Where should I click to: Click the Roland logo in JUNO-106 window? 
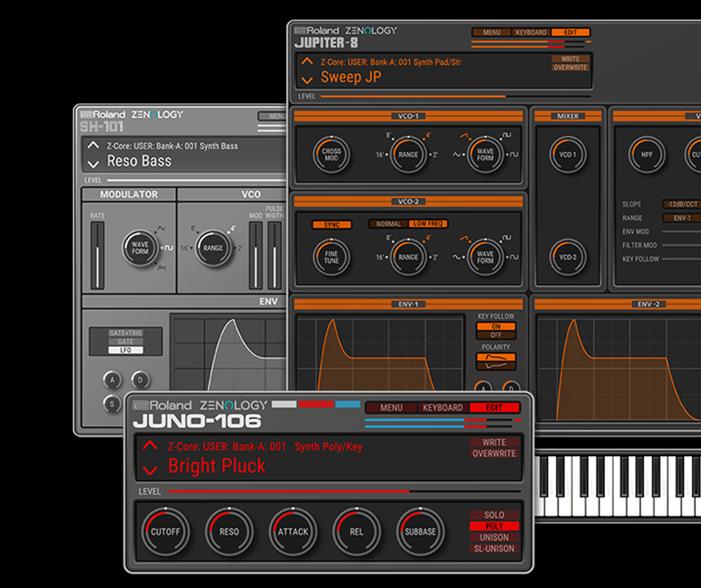[x=163, y=405]
